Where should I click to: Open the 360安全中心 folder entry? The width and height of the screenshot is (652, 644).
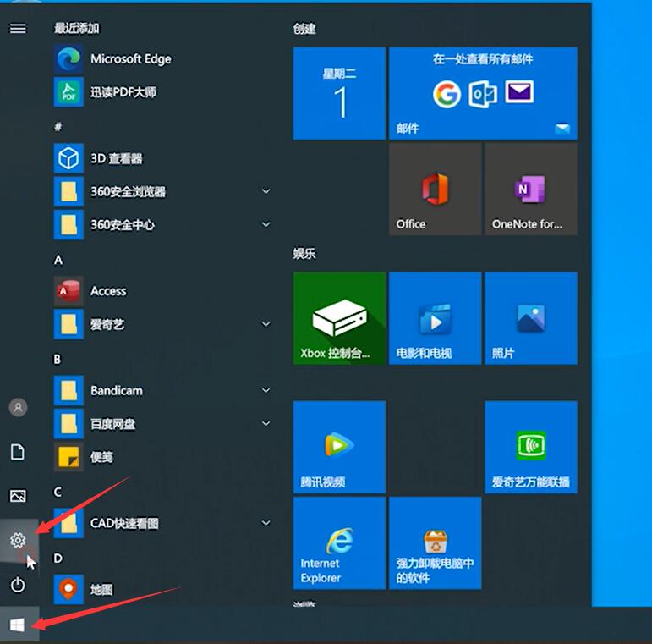tap(162, 225)
